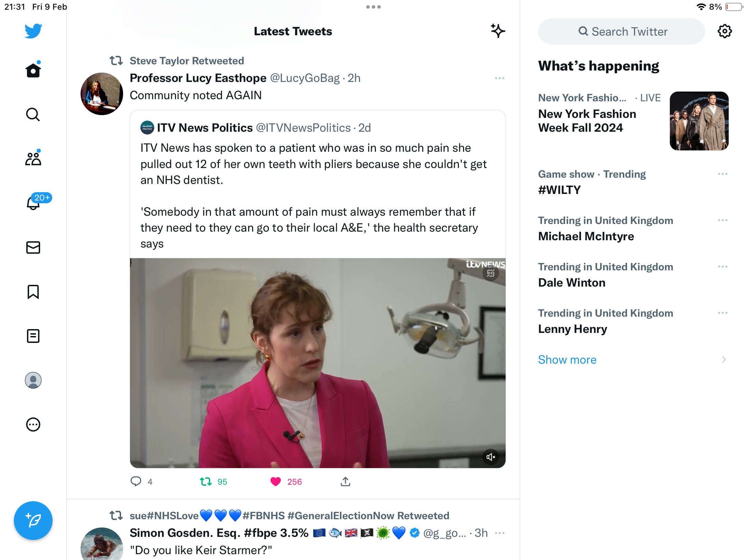Screen dimensions: 747x560
Task: Open the @ITVNewsPolitics handle
Action: pos(303,128)
